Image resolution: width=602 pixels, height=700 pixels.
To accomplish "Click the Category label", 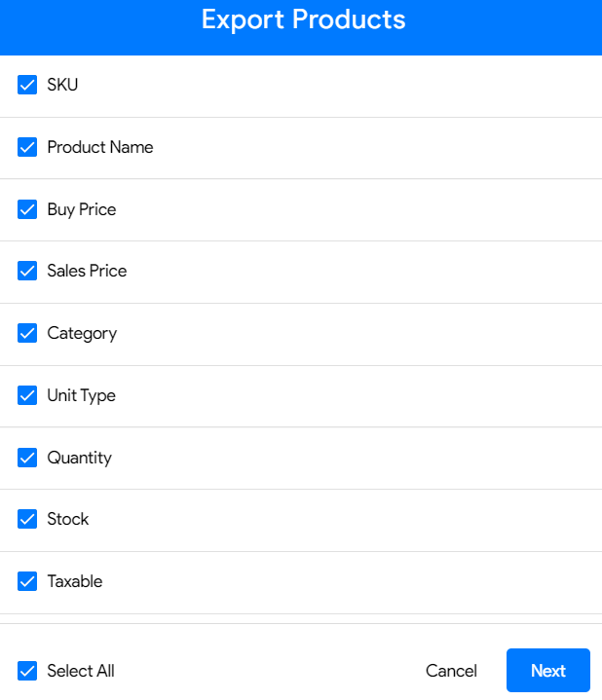I will [82, 334].
